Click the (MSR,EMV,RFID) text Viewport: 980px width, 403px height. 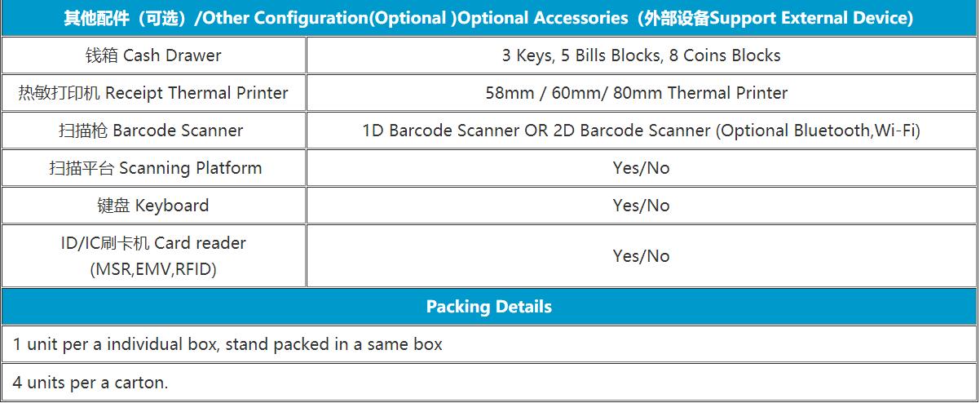(x=153, y=269)
